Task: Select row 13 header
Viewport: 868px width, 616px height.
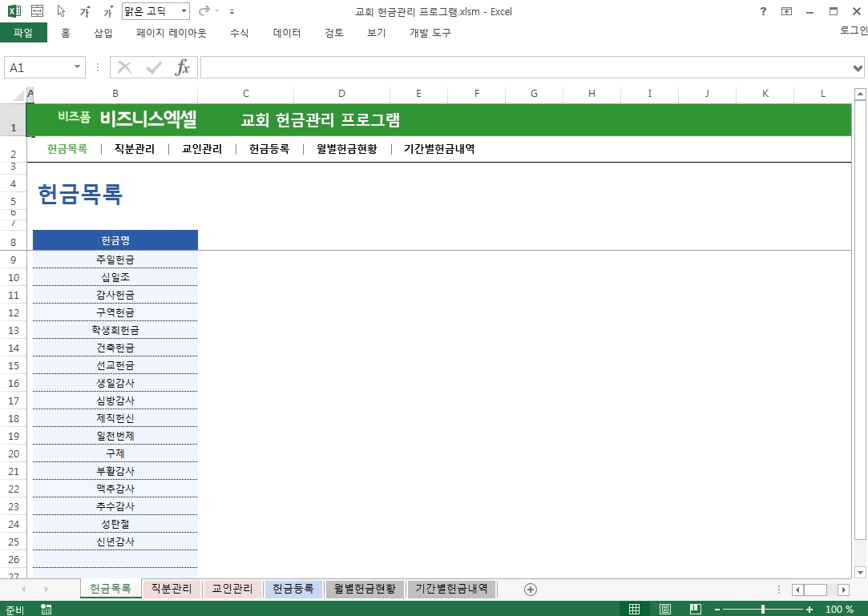Action: tap(14, 330)
